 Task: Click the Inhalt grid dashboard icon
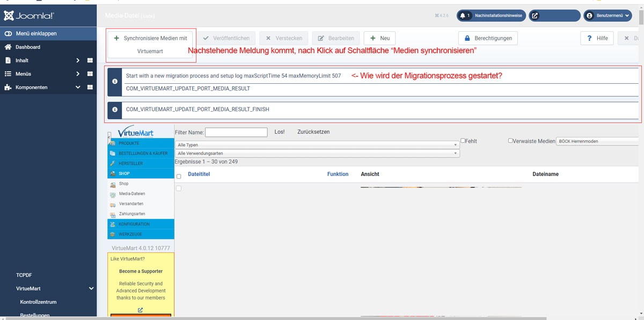90,61
